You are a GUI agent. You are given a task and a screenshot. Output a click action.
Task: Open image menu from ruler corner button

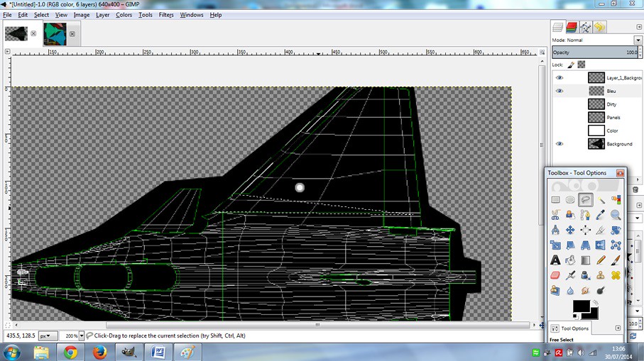pos(7,52)
